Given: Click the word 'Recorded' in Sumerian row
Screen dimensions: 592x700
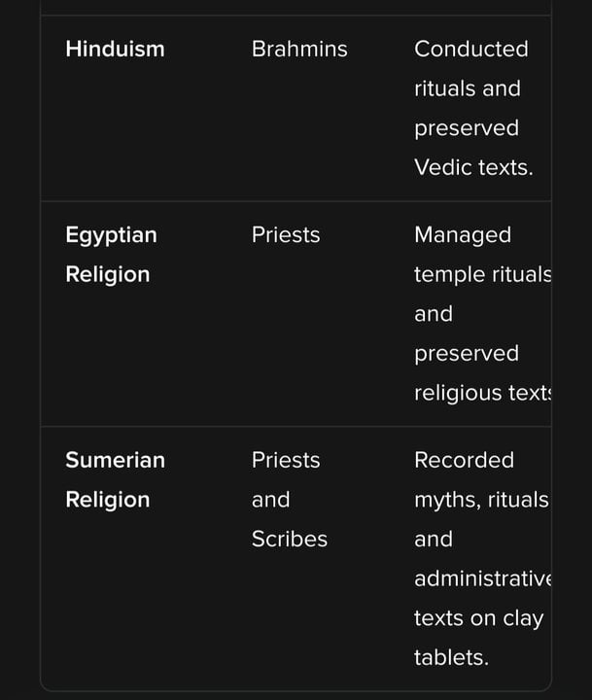Looking at the screenshot, I should (x=464, y=460).
